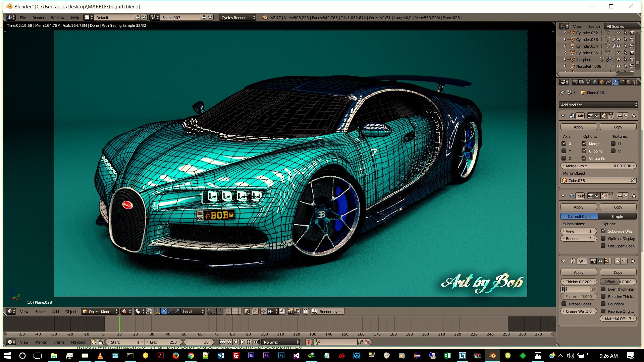Copy the Subdivision Surface modifier
The image size is (644, 362).
point(618,207)
